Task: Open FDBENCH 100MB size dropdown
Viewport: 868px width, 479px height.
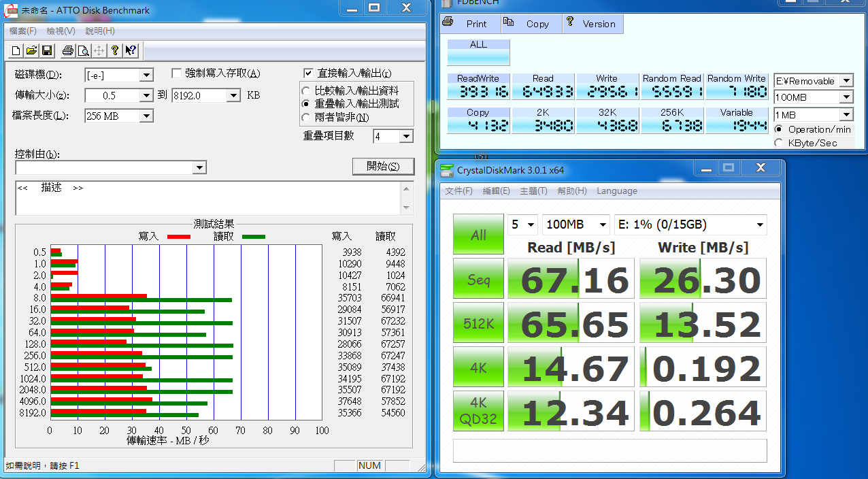Action: pos(846,97)
